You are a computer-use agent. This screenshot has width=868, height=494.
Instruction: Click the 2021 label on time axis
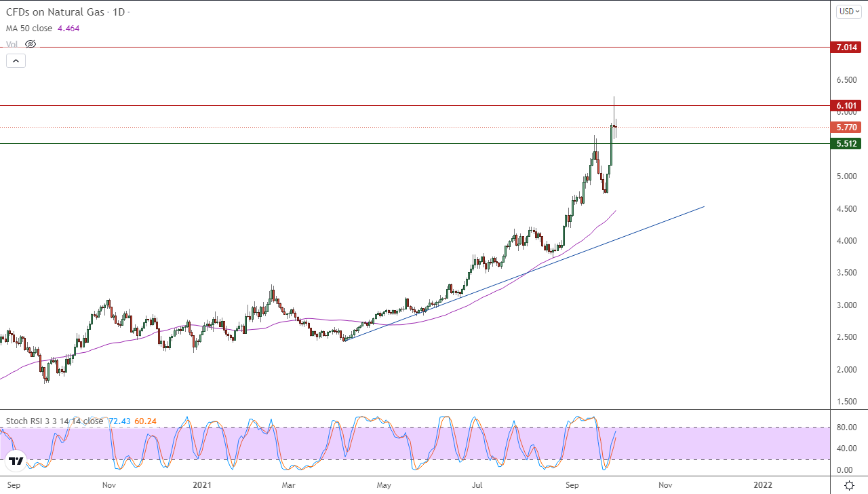203,485
